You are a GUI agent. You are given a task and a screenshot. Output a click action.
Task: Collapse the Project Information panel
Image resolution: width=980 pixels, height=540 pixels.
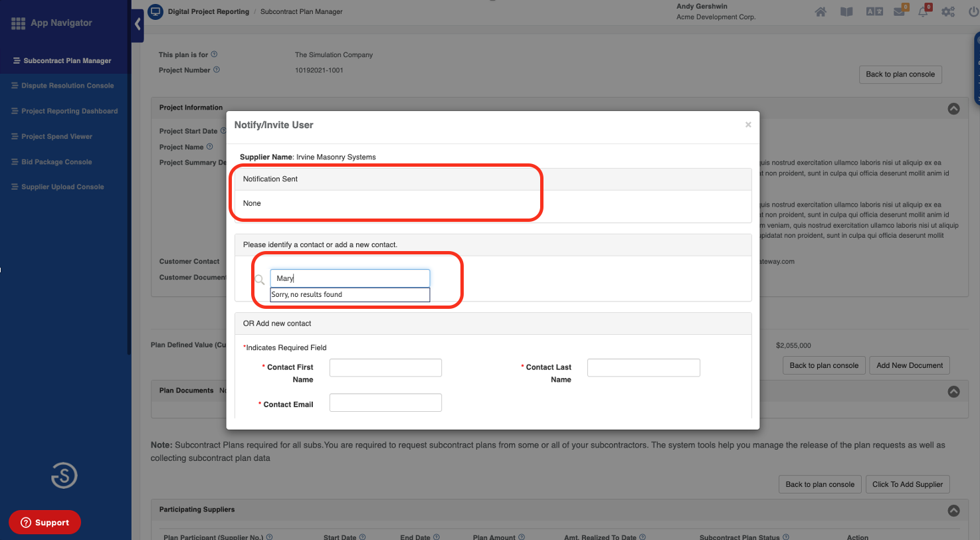[953, 108]
